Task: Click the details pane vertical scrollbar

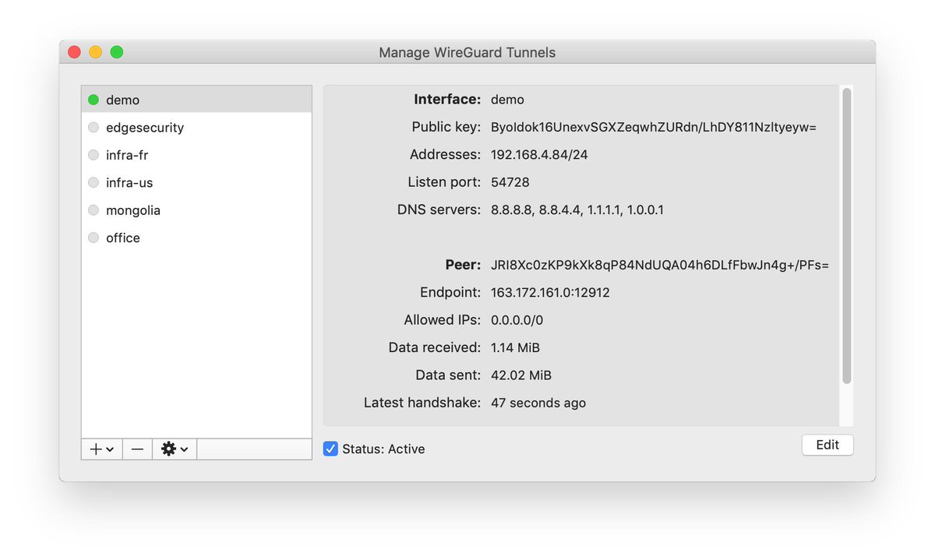Action: click(847, 236)
